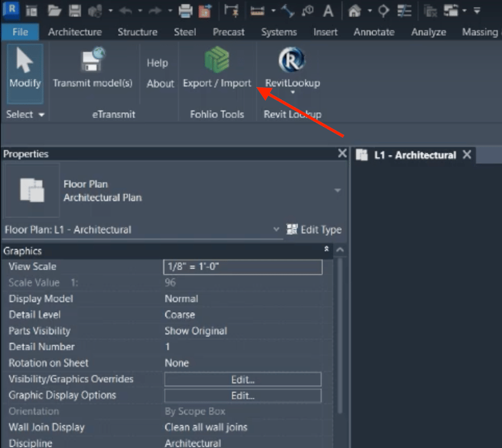502x448 pixels.
Task: Edit Visibility/Graphics Overrides
Action: pyautogui.click(x=242, y=379)
